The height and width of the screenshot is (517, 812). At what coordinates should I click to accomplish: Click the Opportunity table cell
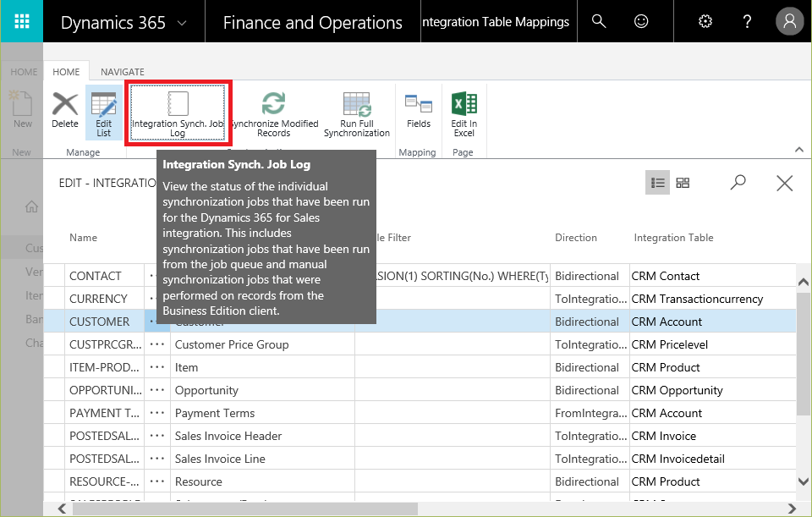click(x=262, y=390)
